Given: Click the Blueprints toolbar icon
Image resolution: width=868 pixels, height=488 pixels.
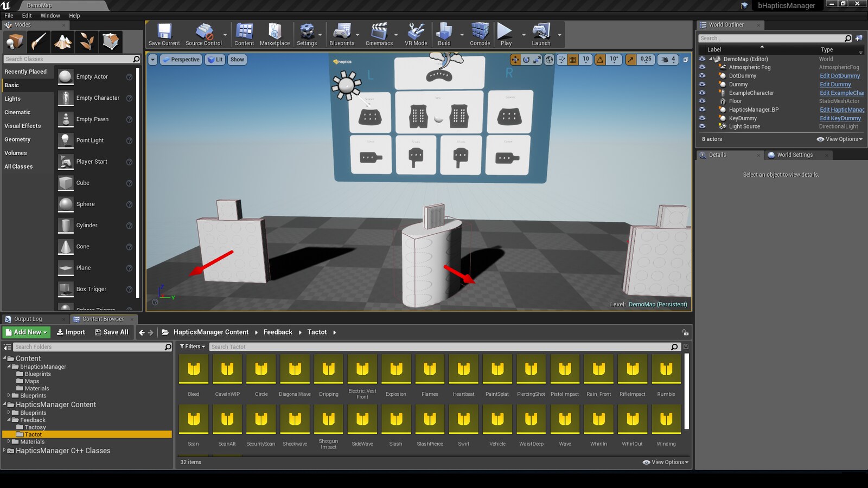Looking at the screenshot, I should tap(343, 34).
